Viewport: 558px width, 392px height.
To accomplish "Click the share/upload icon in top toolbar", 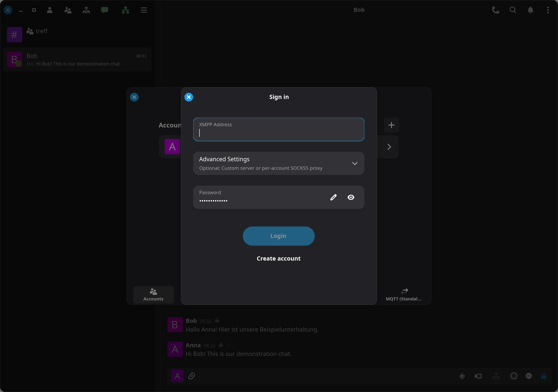I will tap(86, 10).
